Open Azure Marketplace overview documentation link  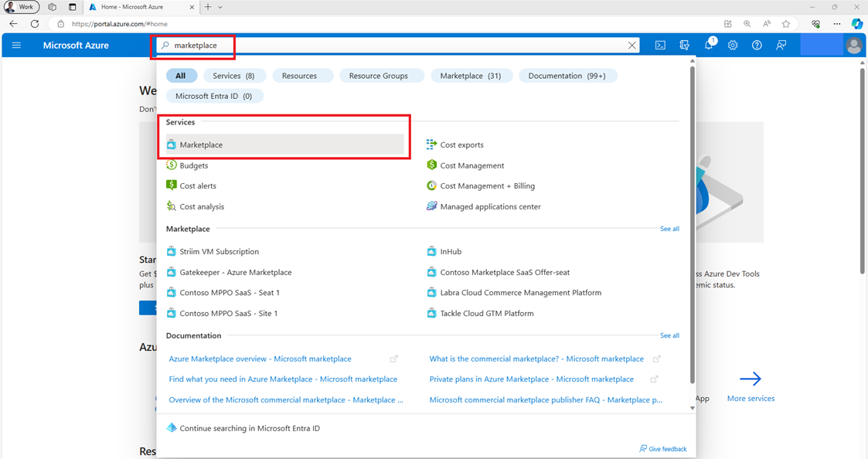click(x=260, y=359)
